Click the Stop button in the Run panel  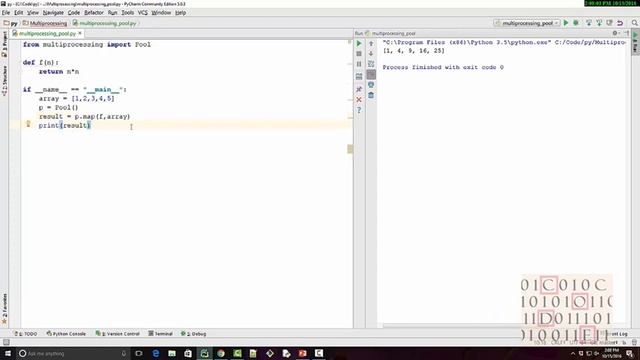pyautogui.click(x=359, y=54)
